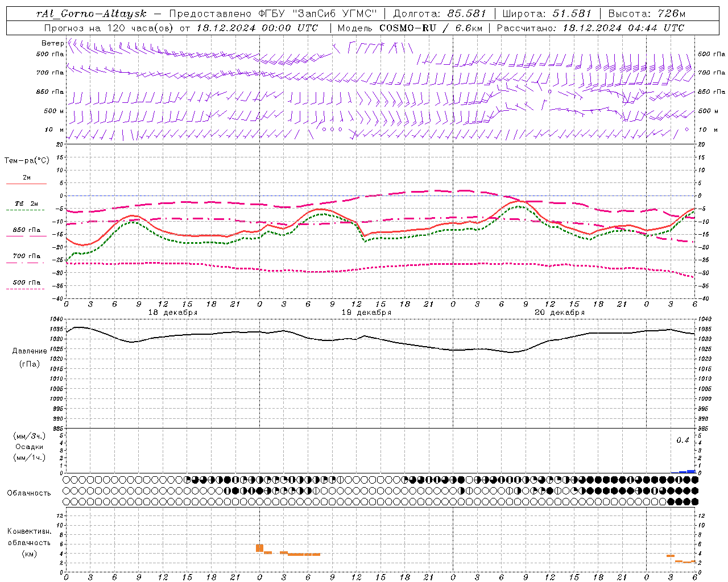Click the "Прогноз на 120 часа(ов)" forecast header text
The width and height of the screenshot is (728, 582).
point(109,28)
